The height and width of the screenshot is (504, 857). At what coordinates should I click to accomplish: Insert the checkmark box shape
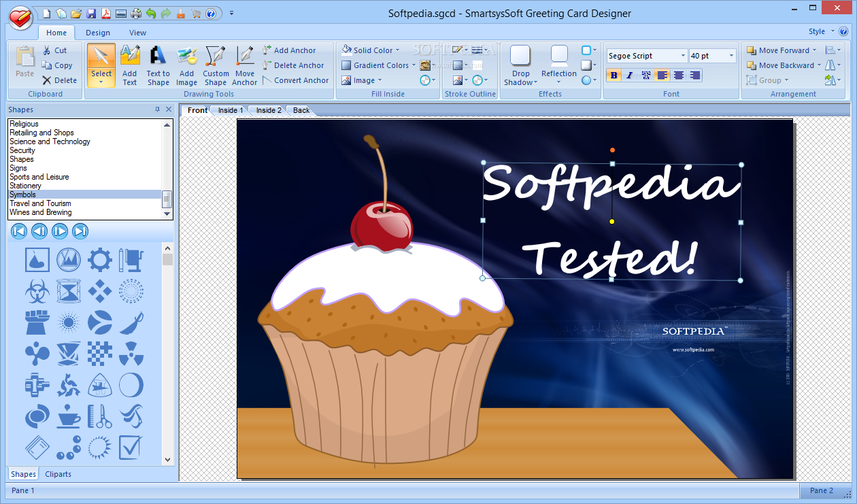[x=131, y=448]
